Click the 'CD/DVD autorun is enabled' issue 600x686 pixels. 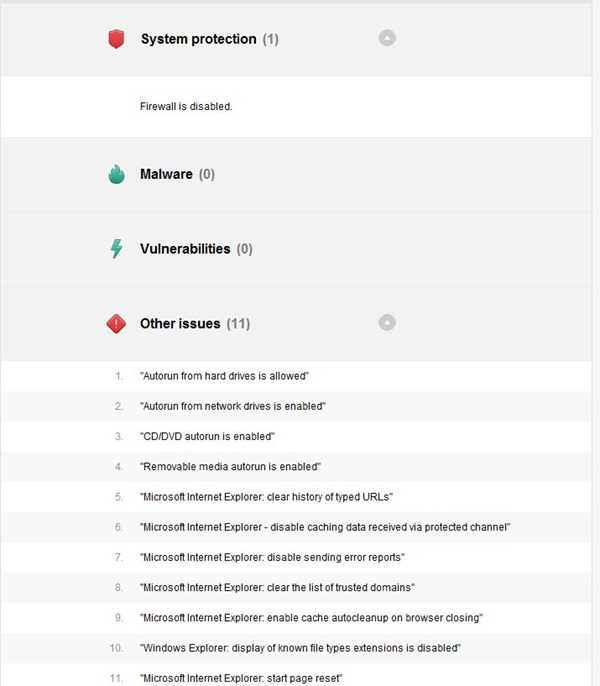[x=207, y=437]
